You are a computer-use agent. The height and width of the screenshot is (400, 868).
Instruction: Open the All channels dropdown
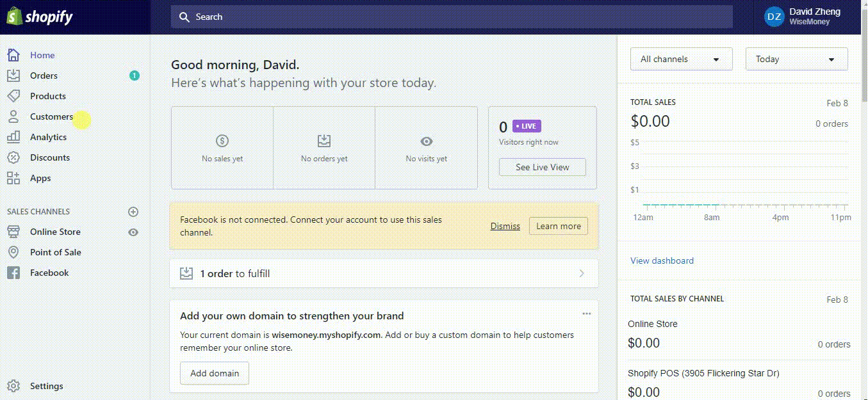(x=682, y=59)
